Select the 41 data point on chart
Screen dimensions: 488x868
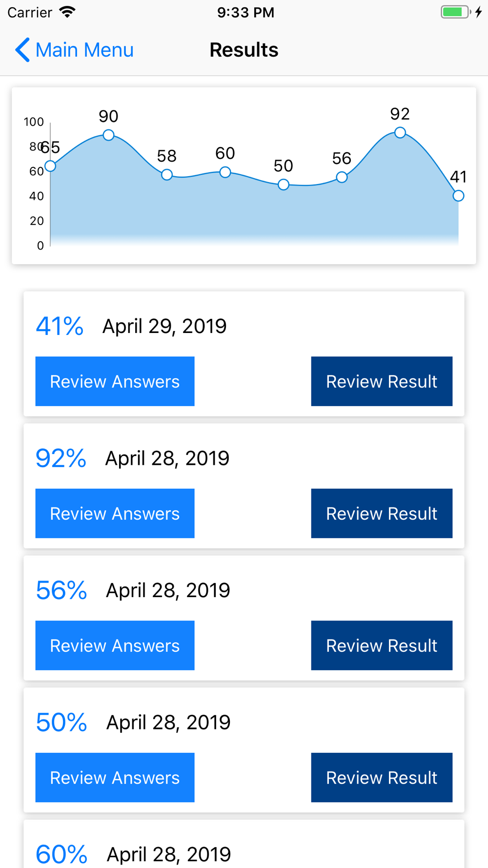[x=458, y=196]
